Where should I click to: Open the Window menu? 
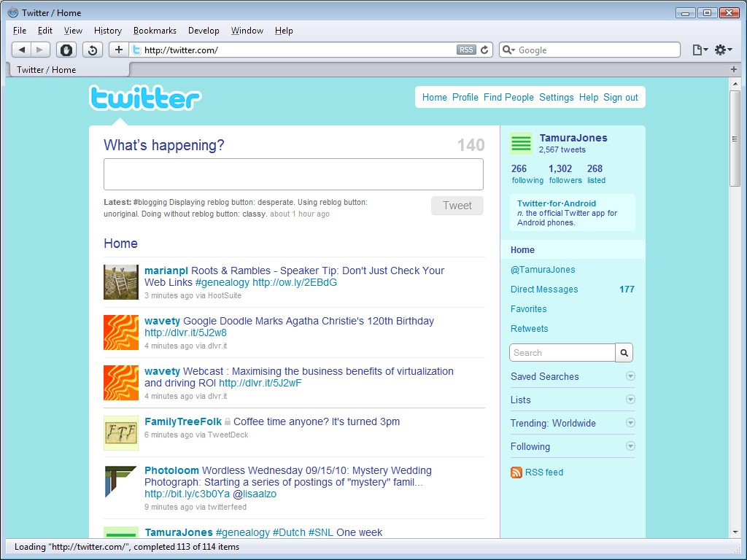pyautogui.click(x=247, y=31)
